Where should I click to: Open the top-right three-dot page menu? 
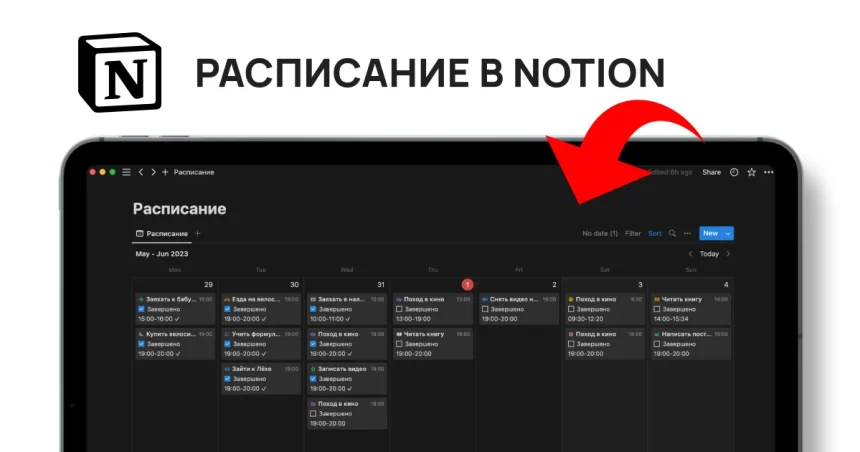(x=768, y=172)
